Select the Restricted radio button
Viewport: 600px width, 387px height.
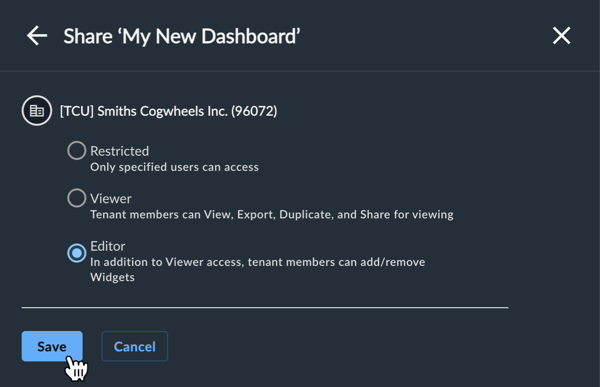(x=77, y=150)
